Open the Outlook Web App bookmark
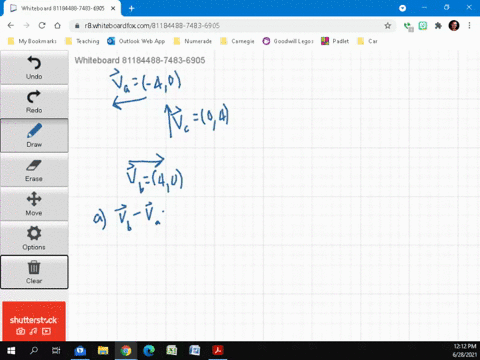 tap(136, 41)
